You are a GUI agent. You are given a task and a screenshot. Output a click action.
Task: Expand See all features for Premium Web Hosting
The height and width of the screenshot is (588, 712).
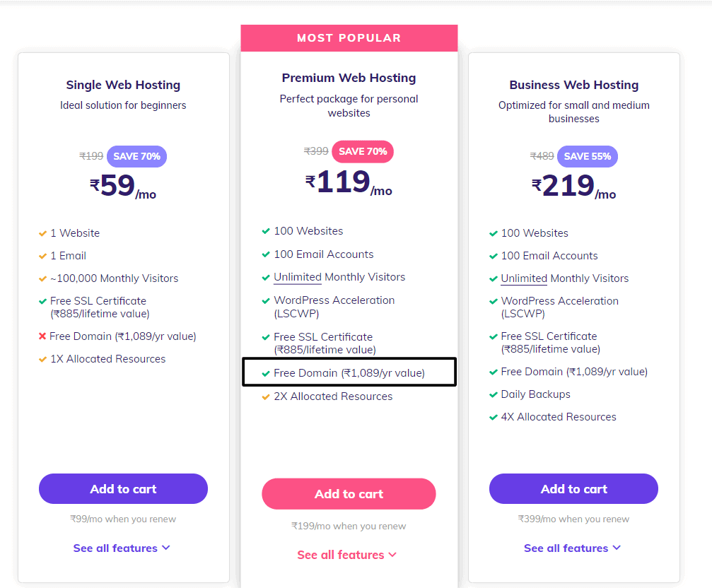tap(347, 555)
